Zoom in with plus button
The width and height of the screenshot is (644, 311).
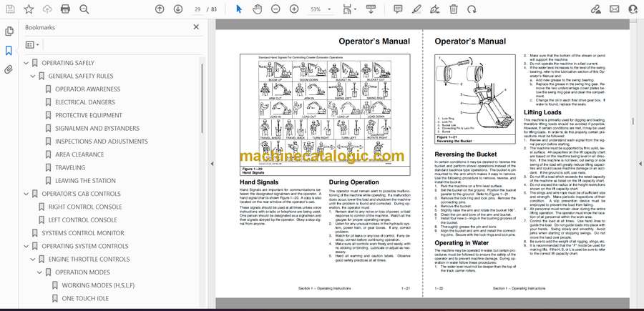coord(294,9)
